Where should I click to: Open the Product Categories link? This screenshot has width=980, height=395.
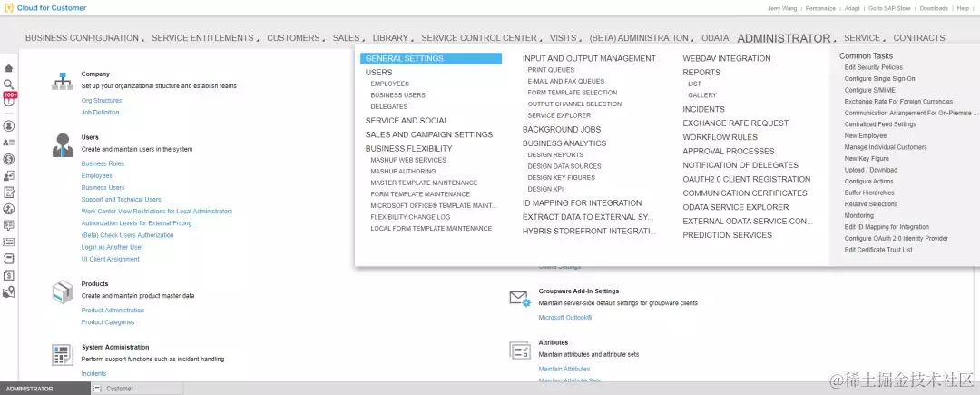click(x=107, y=322)
